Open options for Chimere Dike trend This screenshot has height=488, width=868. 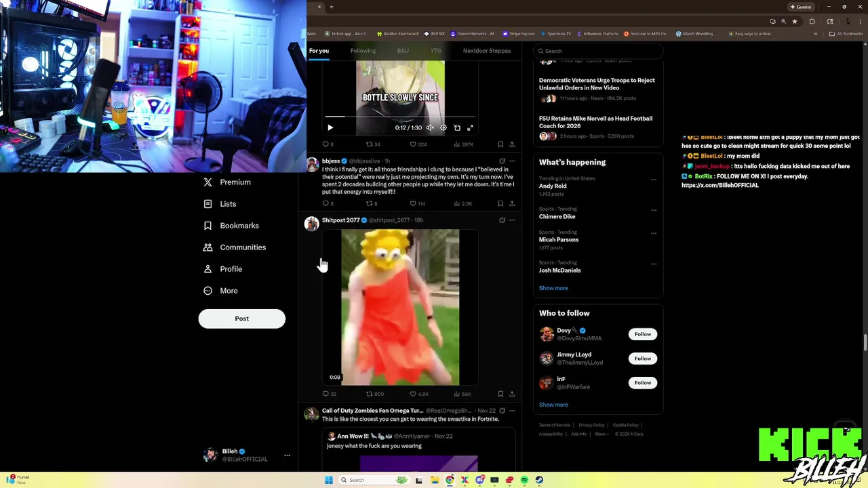pos(654,210)
